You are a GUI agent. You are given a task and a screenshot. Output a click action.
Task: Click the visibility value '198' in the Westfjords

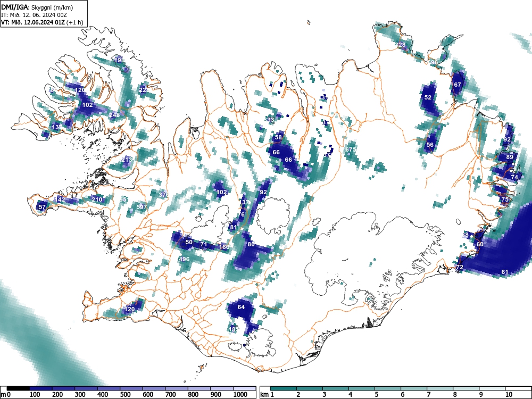(x=119, y=60)
